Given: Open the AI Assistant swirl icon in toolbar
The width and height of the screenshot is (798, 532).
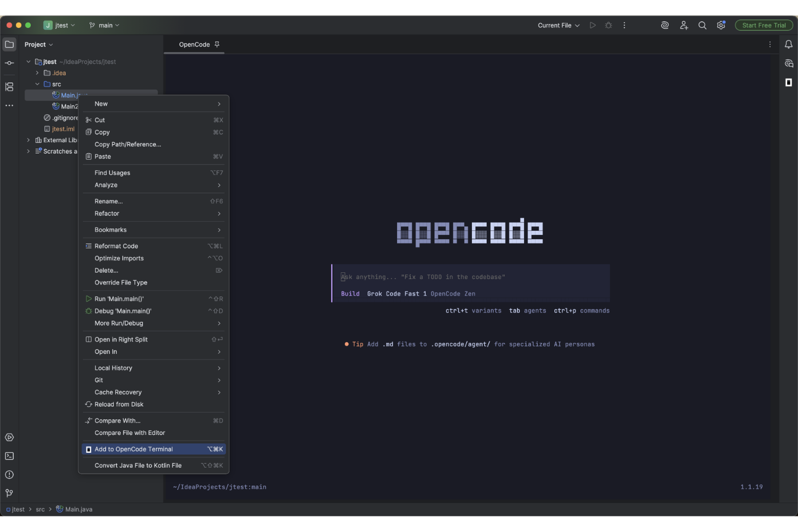Looking at the screenshot, I should click(x=665, y=25).
